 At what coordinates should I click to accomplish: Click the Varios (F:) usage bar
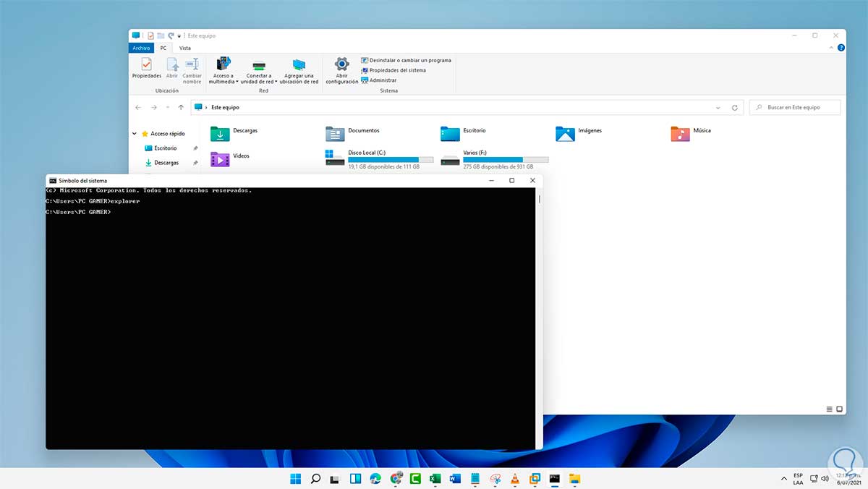[506, 159]
